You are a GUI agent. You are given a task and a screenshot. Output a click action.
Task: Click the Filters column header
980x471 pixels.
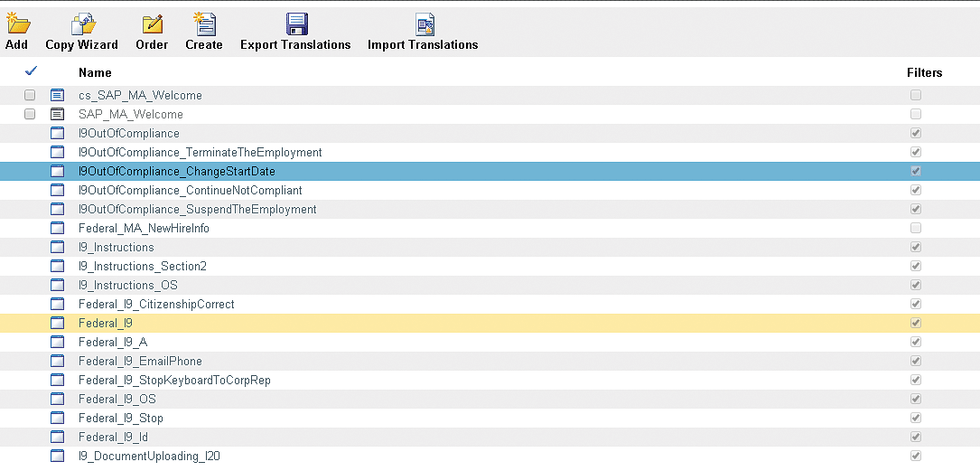point(924,72)
